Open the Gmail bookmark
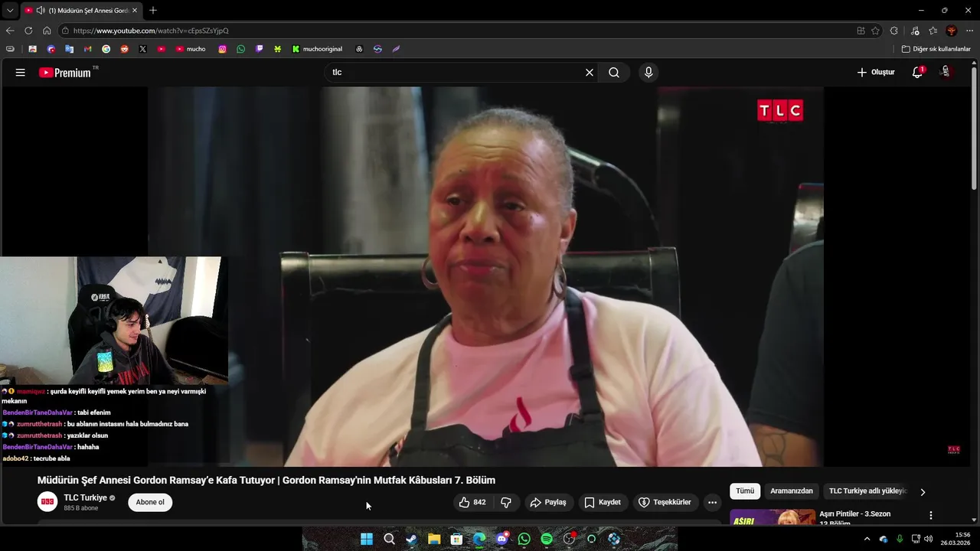Image resolution: width=980 pixels, height=551 pixels. tap(88, 49)
